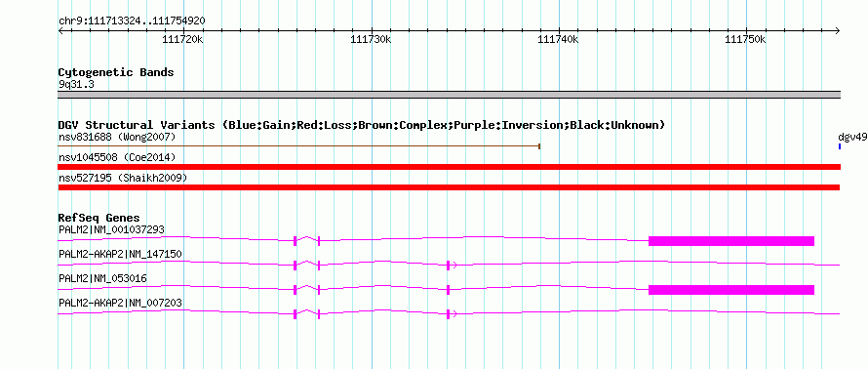
Task: Open PALM2-AKAP2|NM_007203 transcript label
Action: [120, 303]
